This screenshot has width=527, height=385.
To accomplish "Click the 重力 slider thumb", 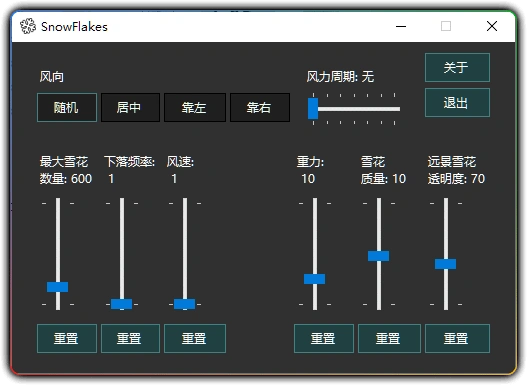I will pyautogui.click(x=315, y=279).
